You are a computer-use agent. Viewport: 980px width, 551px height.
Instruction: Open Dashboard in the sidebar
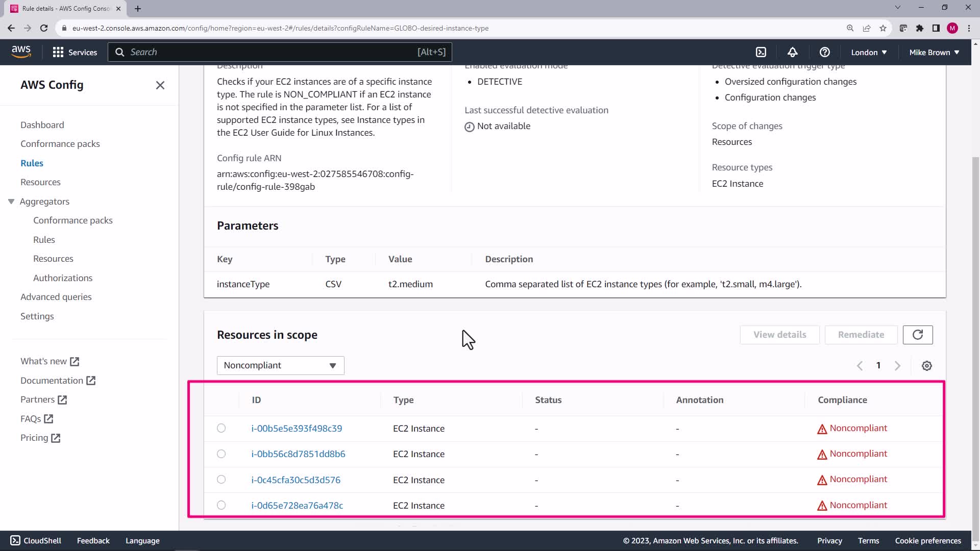point(42,125)
